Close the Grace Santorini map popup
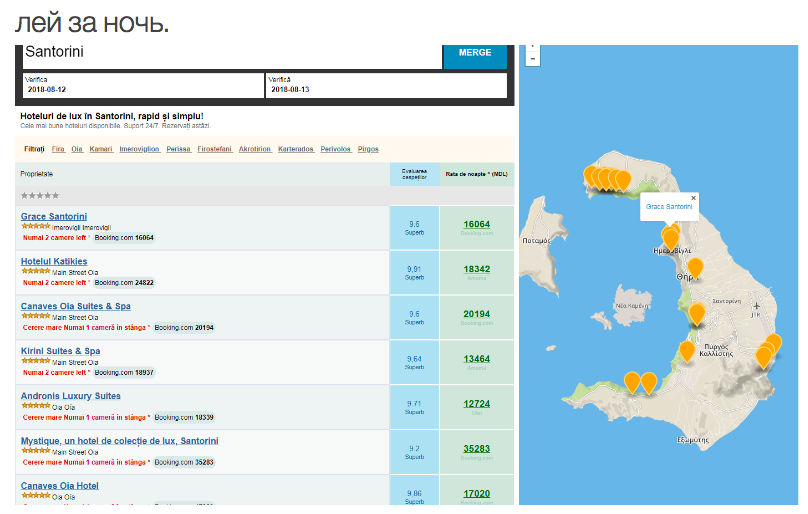 (693, 198)
